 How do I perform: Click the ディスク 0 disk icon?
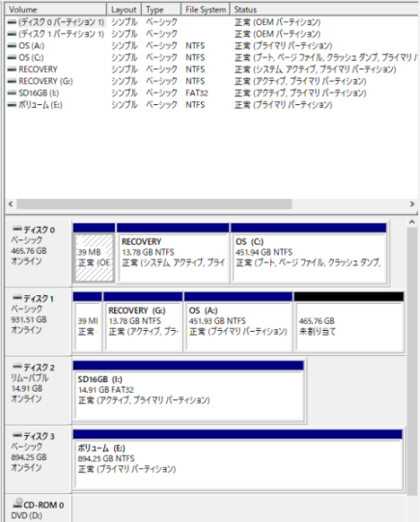[17, 229]
